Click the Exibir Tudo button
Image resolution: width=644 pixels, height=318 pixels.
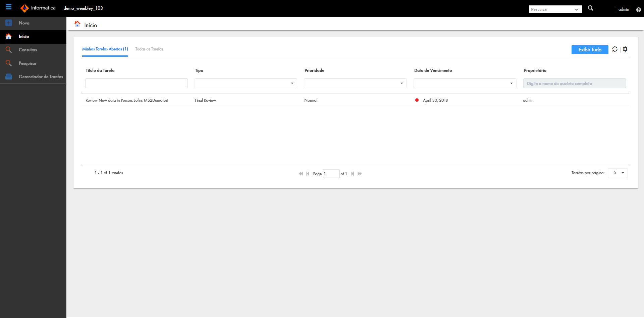coord(590,50)
